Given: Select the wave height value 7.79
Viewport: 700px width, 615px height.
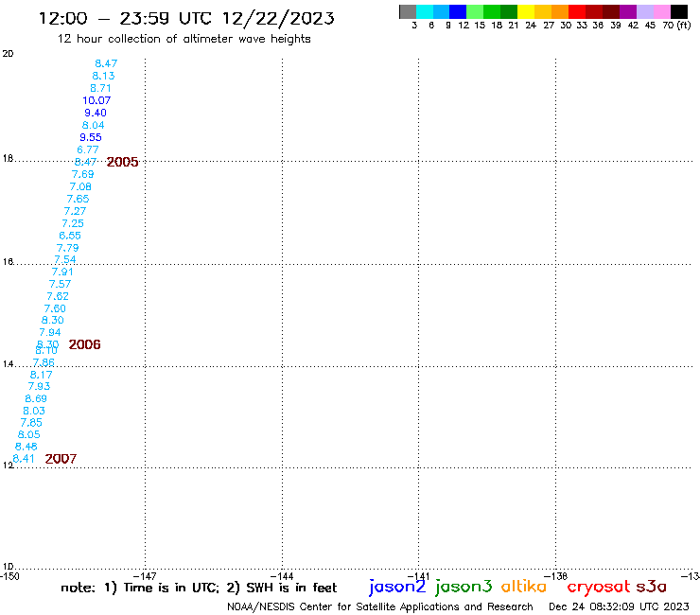Looking at the screenshot, I should (67, 248).
